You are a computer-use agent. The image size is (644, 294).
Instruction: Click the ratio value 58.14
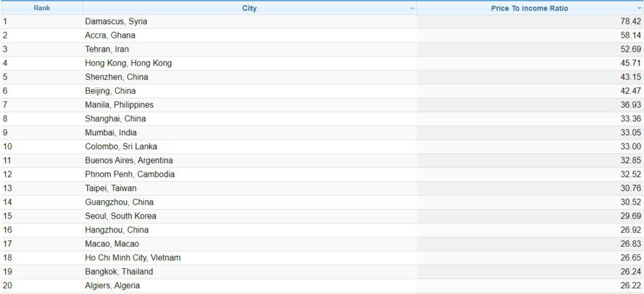click(630, 36)
